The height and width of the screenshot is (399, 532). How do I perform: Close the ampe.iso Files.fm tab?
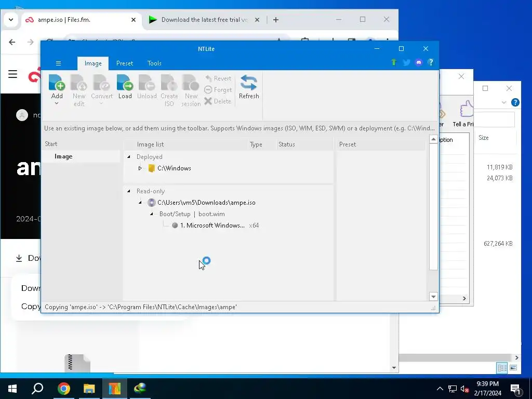coord(134,20)
